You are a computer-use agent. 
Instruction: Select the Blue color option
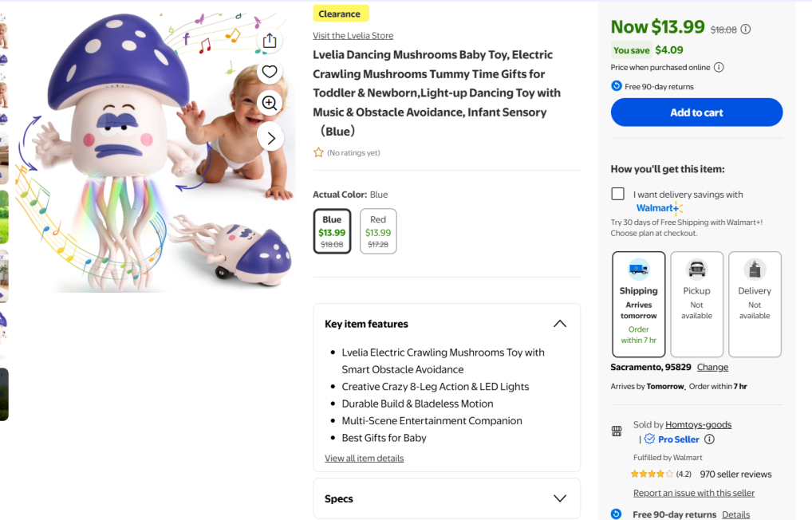[x=332, y=231]
